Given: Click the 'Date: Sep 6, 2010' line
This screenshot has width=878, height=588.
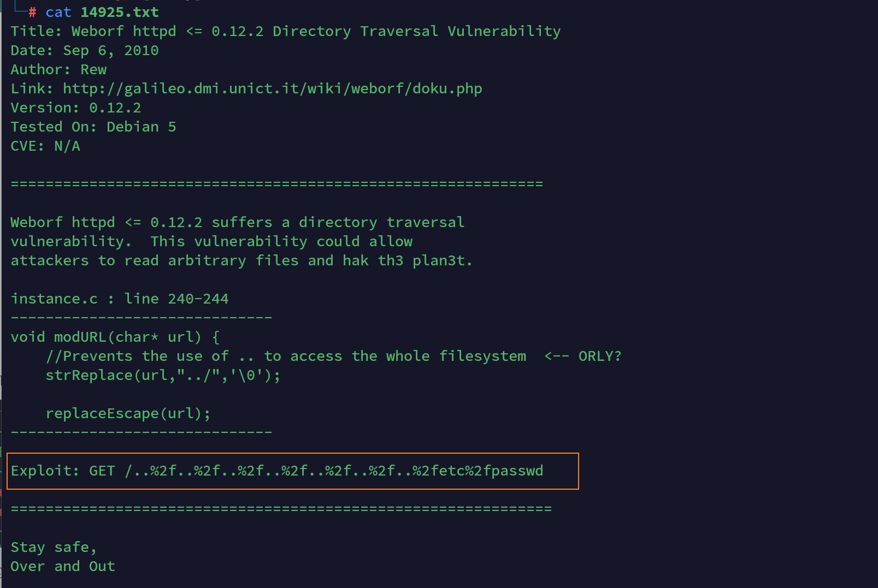Looking at the screenshot, I should pyautogui.click(x=85, y=50).
